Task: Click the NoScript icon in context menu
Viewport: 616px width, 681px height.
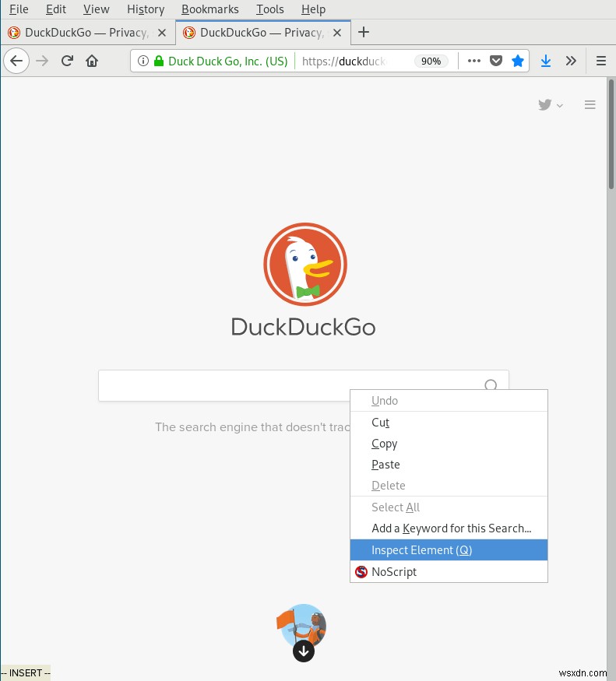Action: pos(361,572)
